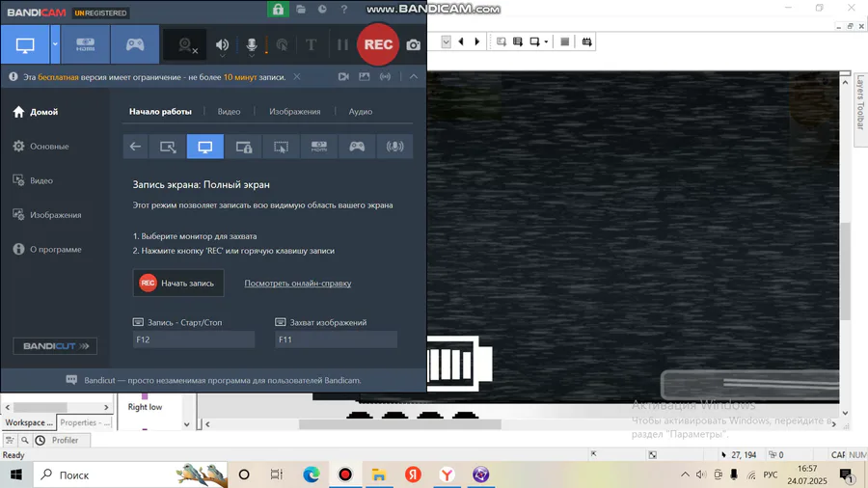This screenshot has height=488, width=868.
Task: Click the green lock register icon
Action: [278, 9]
